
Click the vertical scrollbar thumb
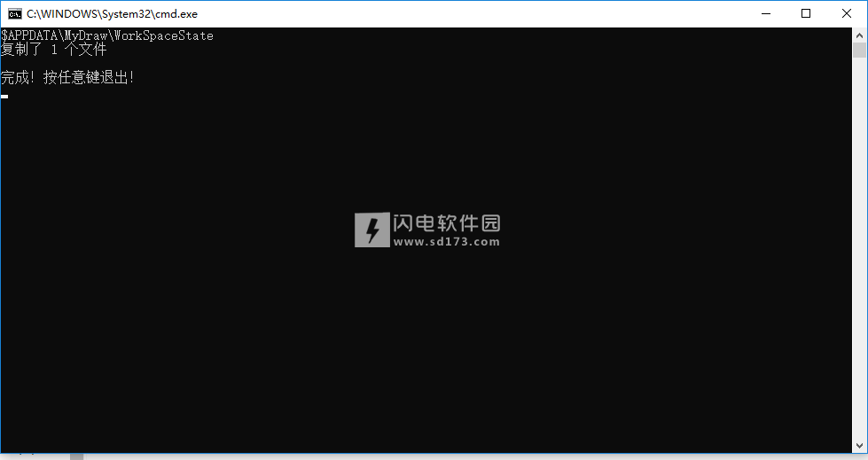pos(859,50)
